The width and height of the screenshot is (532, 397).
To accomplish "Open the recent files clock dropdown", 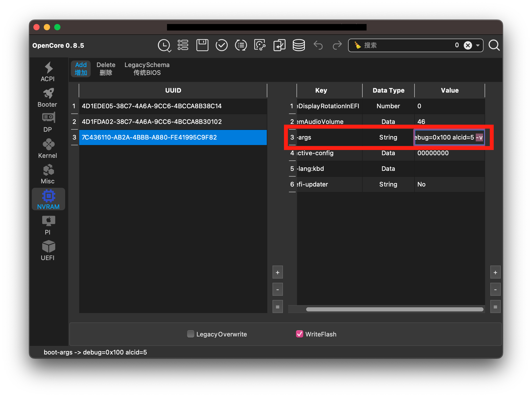I will (x=164, y=45).
